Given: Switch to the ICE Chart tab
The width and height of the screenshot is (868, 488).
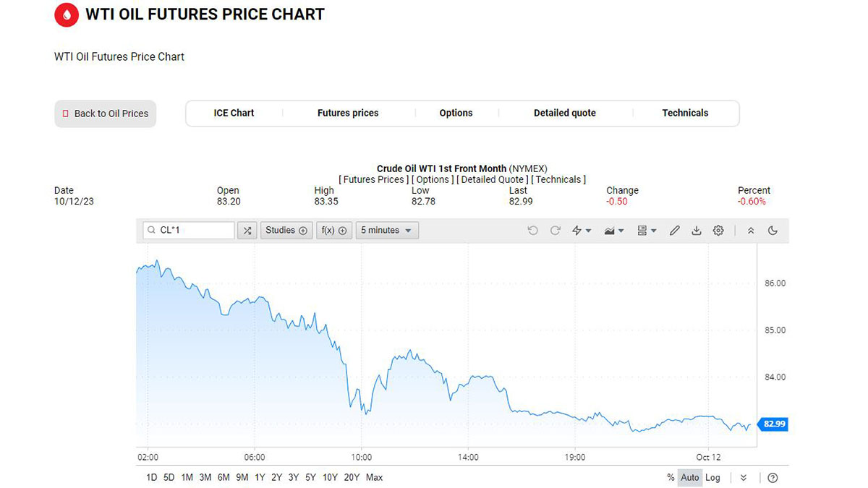Looking at the screenshot, I should coord(234,113).
